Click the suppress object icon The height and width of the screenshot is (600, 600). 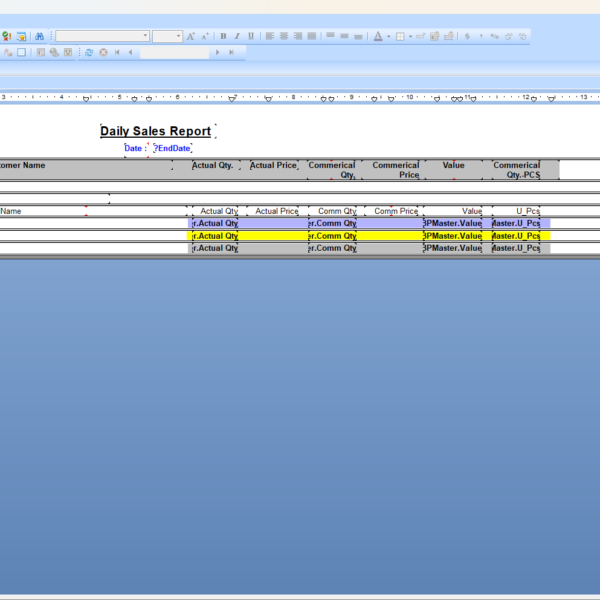point(421,36)
